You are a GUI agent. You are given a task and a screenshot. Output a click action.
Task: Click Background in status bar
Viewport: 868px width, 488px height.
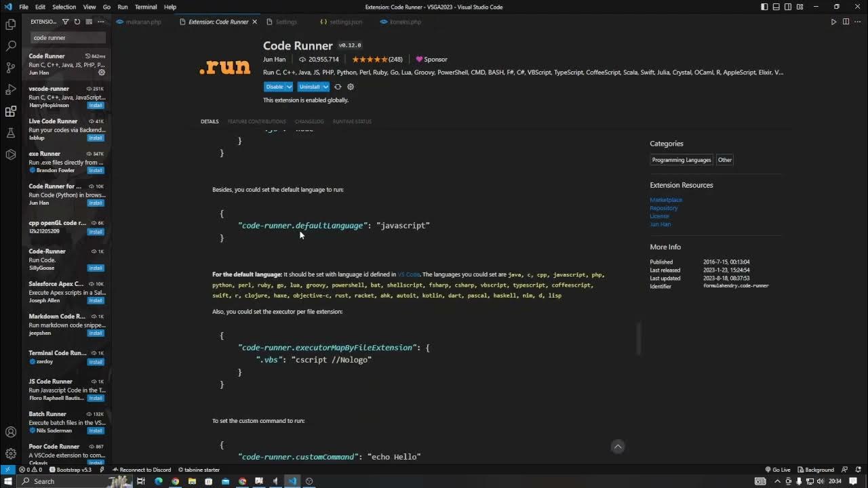[x=816, y=470]
